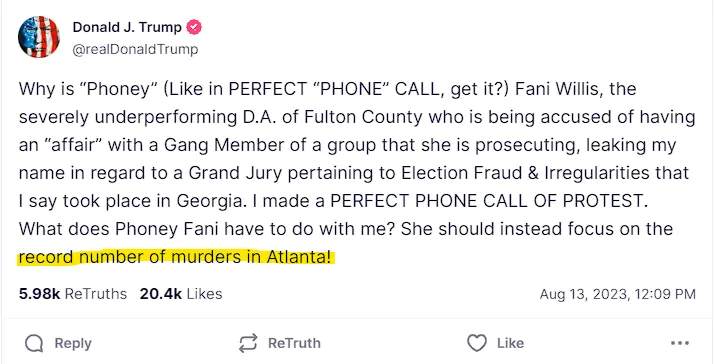
Task: Click the "PERFECT PHONE CALL OF PROTEST" phrase
Action: (x=488, y=201)
